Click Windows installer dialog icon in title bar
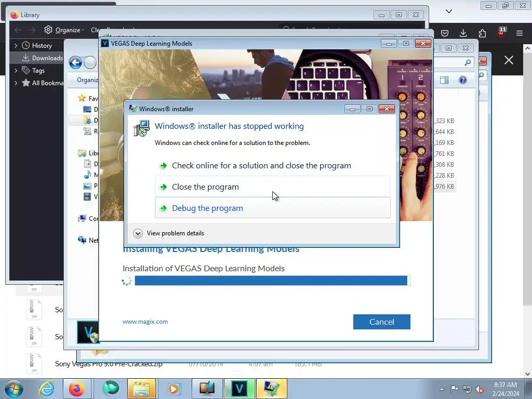Image resolution: width=532 pixels, height=399 pixels. coord(133,109)
